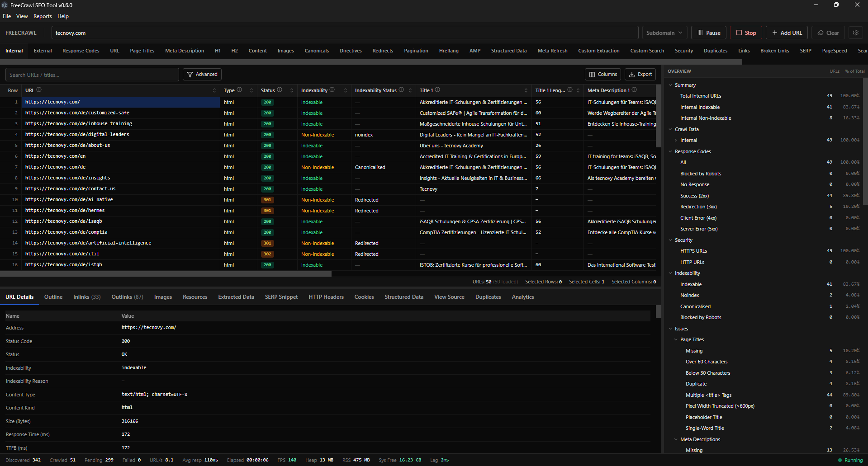Click the 301 status badge for ai-native row

267,200
